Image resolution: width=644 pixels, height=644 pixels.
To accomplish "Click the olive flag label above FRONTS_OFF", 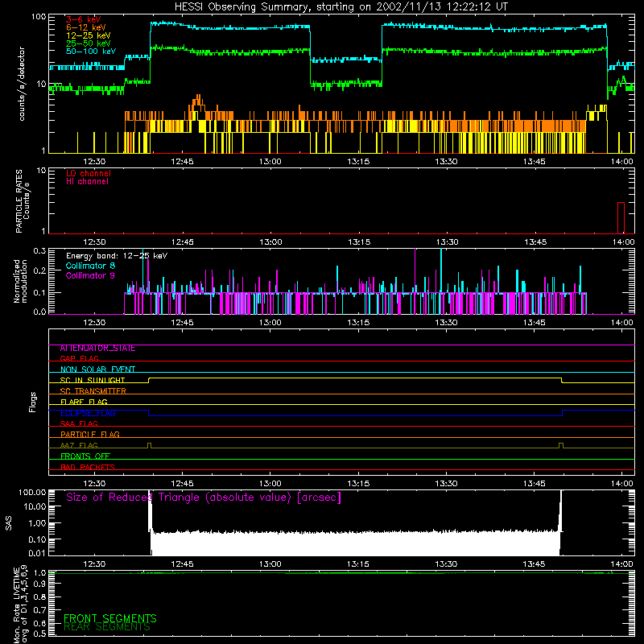I will (x=79, y=445).
